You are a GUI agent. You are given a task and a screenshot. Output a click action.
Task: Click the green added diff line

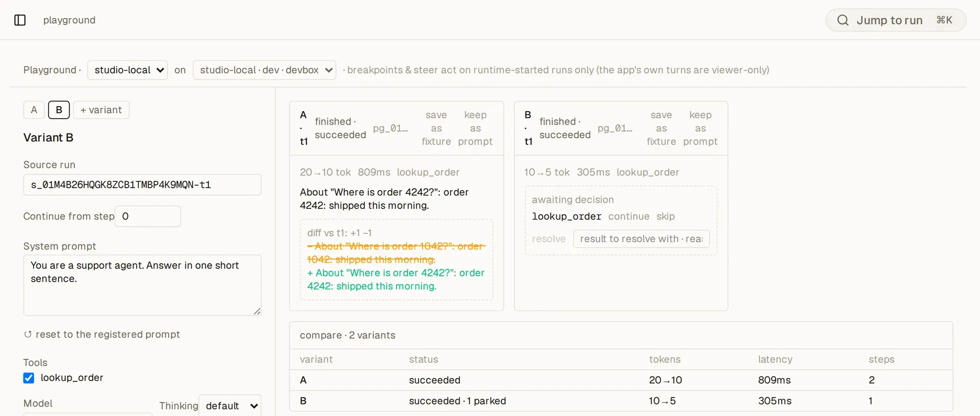pyautogui.click(x=396, y=279)
